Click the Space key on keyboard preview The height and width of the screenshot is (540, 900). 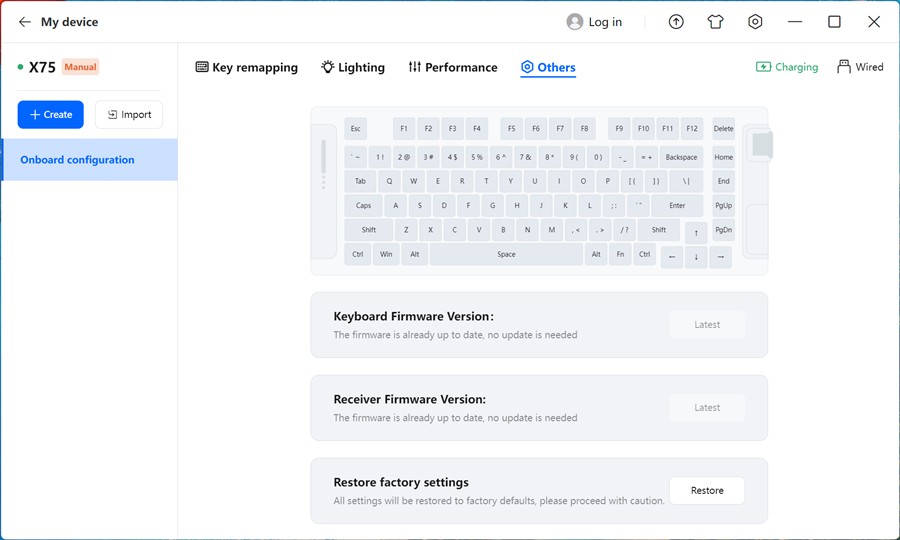point(506,255)
